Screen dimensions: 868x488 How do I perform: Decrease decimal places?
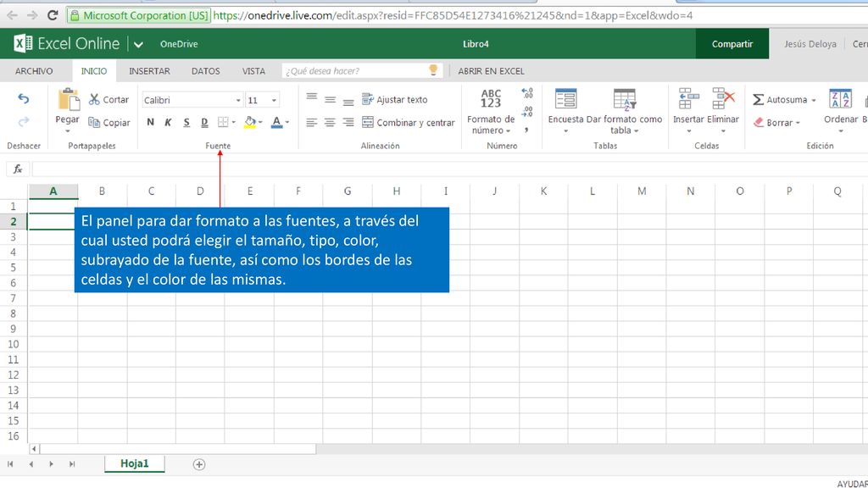click(527, 112)
